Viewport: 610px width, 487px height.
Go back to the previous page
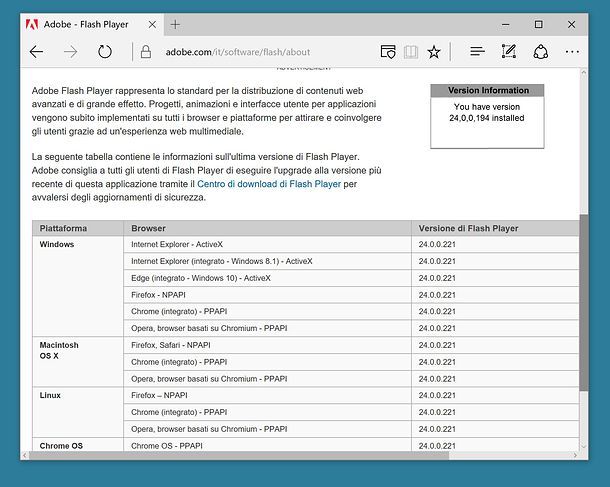pyautogui.click(x=37, y=52)
